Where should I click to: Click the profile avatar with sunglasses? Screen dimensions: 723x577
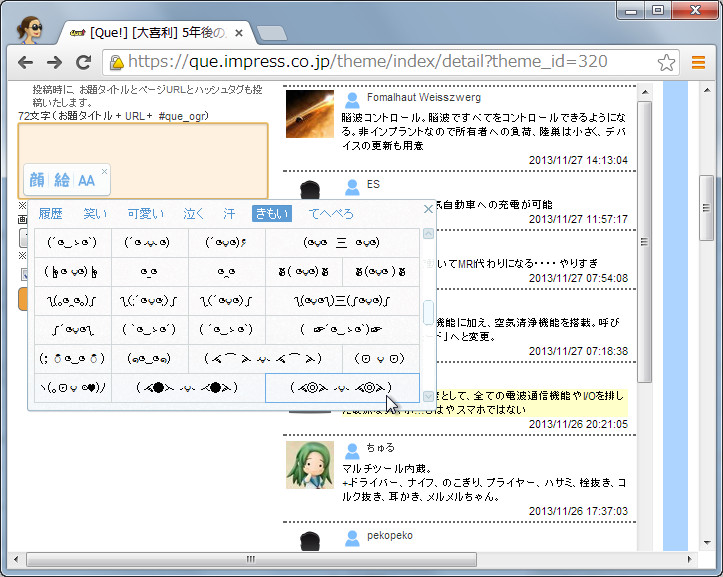[x=30, y=30]
